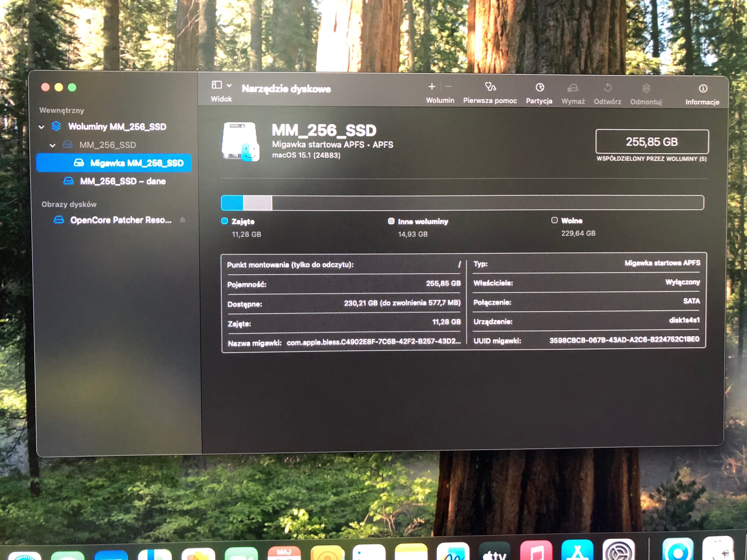Open System Settings from the Dock
The height and width of the screenshot is (560, 747).
(619, 549)
